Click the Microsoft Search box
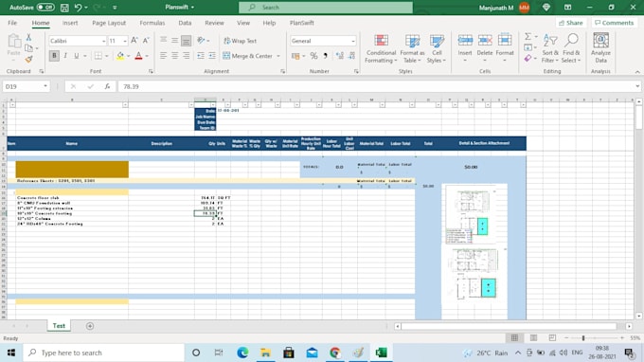Image resolution: width=644 pixels, height=362 pixels. (x=326, y=8)
